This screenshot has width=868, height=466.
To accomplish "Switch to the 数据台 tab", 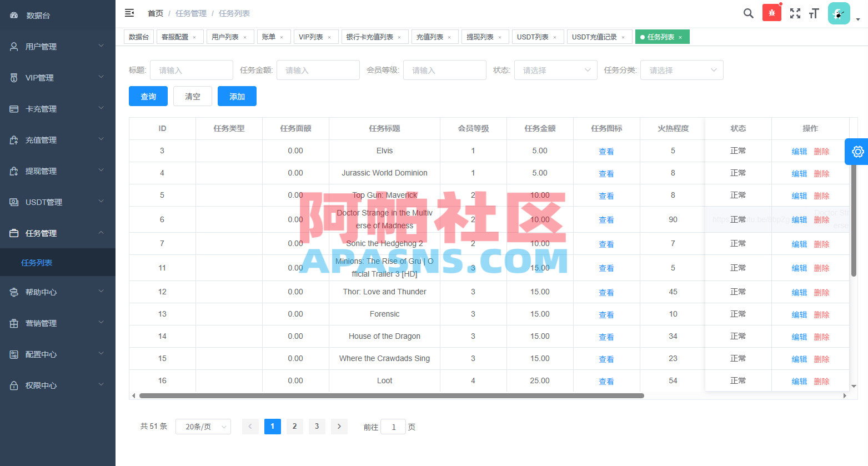I will [139, 37].
